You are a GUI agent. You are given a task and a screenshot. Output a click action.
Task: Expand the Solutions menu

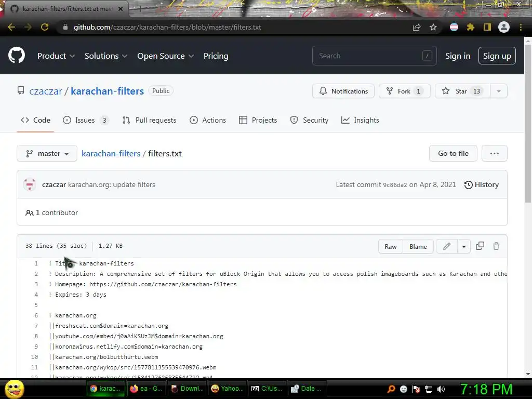tap(106, 56)
